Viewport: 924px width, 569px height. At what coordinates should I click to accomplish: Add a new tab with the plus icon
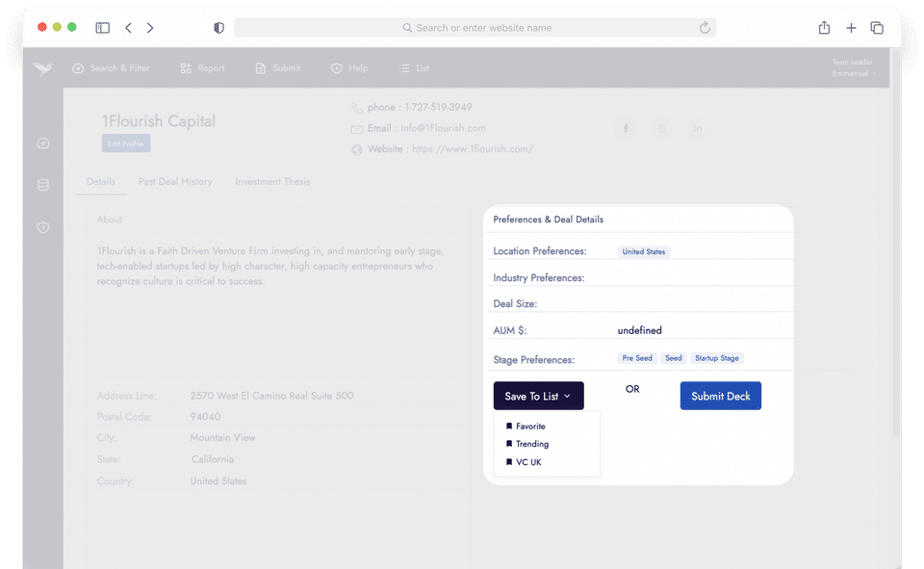[x=851, y=28]
